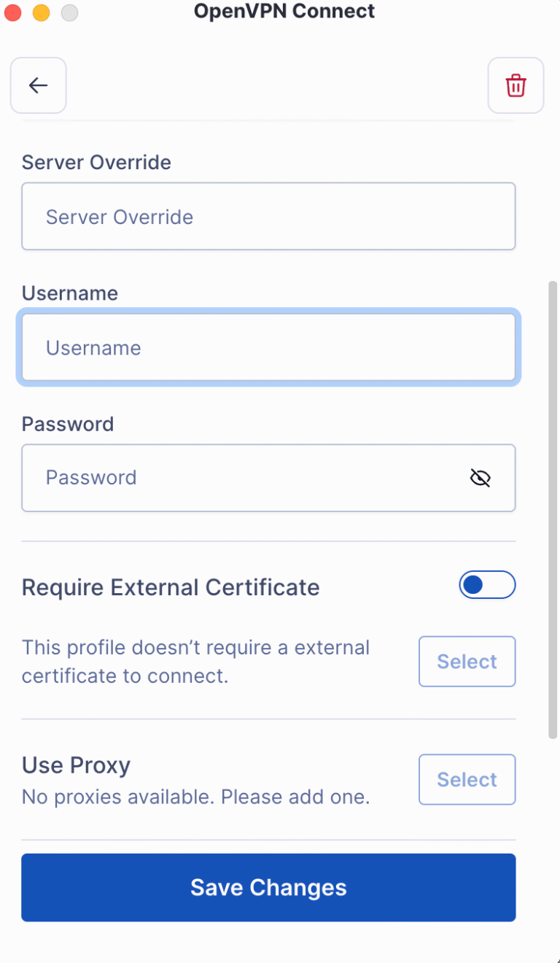Screen dimensions: 560x963
Task: Show password via crossed-out eye icon
Action: 481,478
